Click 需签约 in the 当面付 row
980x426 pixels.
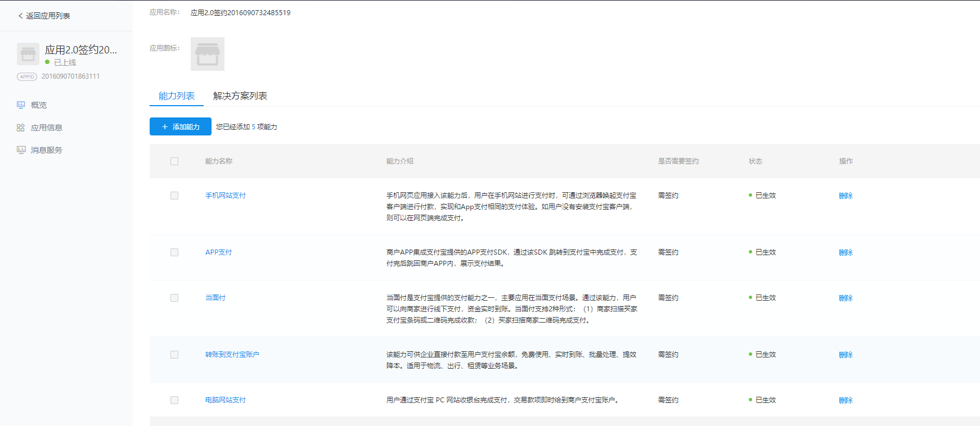click(668, 298)
